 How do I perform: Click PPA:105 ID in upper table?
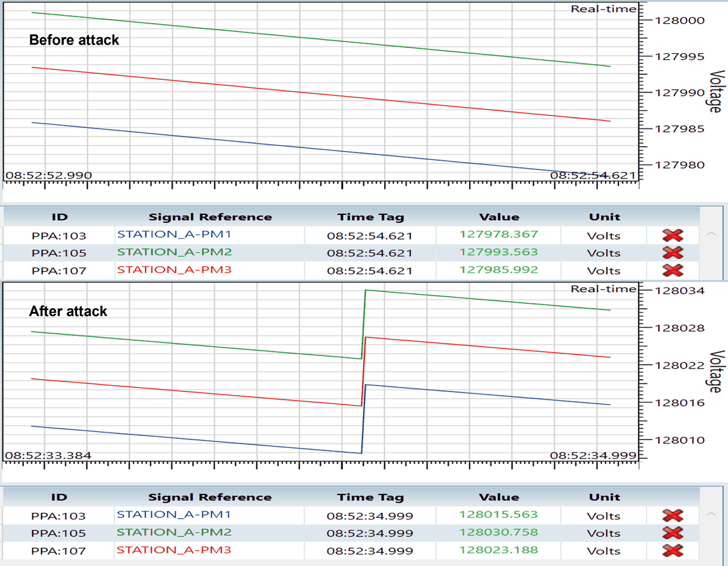(x=59, y=253)
